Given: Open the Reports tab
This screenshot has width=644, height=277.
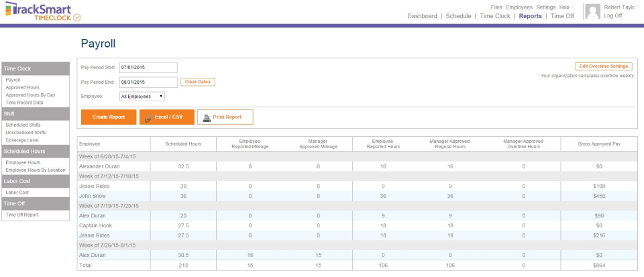Looking at the screenshot, I should point(530,16).
